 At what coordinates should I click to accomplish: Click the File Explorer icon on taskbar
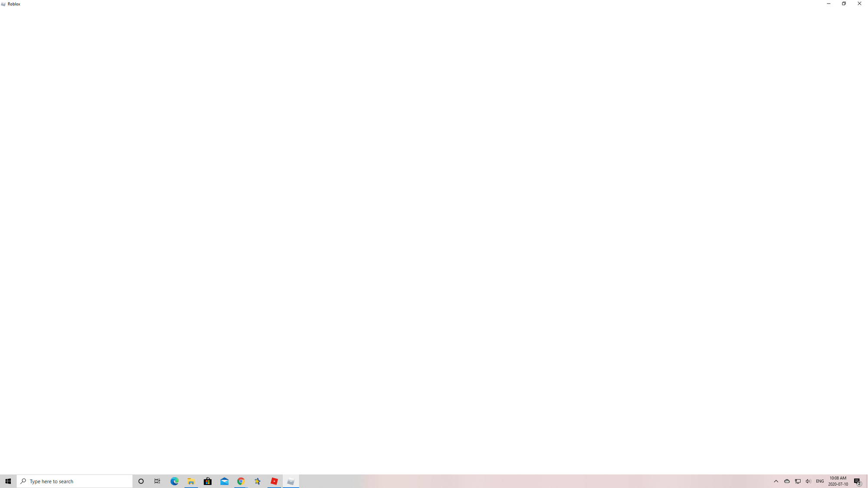(191, 481)
